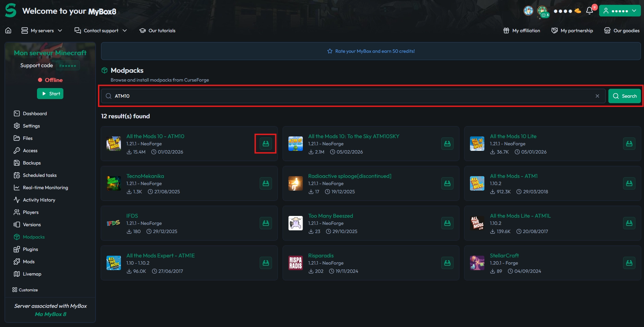Open Backups in the sidebar
The image size is (644, 327).
pos(32,163)
